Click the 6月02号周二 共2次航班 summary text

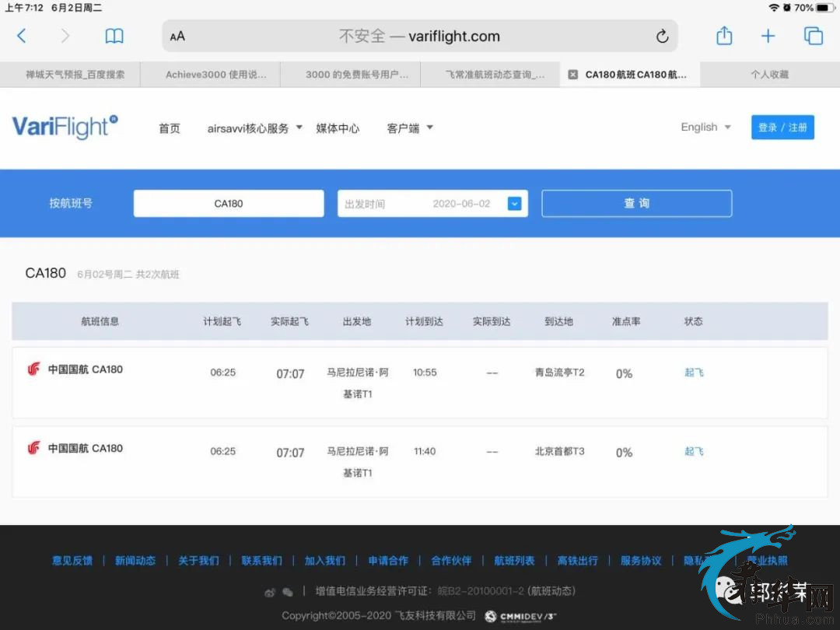[x=128, y=275]
